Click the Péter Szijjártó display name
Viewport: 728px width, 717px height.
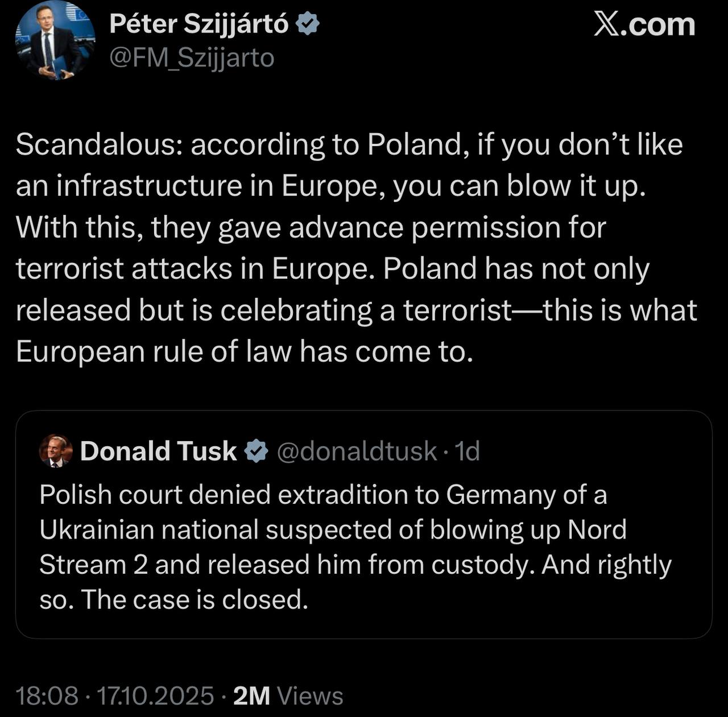tap(199, 24)
